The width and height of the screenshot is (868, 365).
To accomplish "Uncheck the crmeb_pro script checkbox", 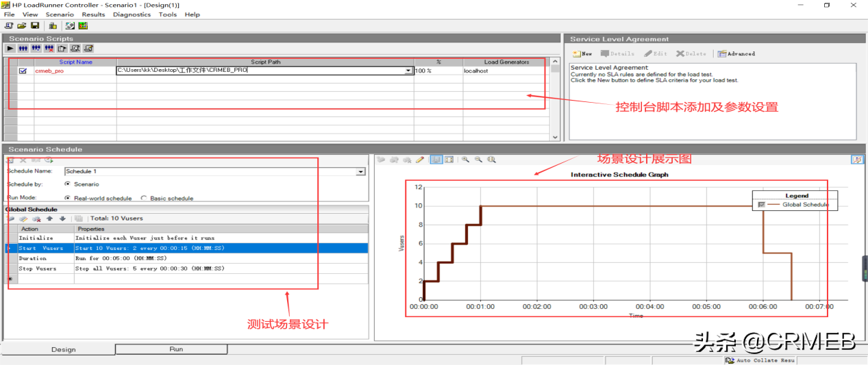I will coord(23,71).
